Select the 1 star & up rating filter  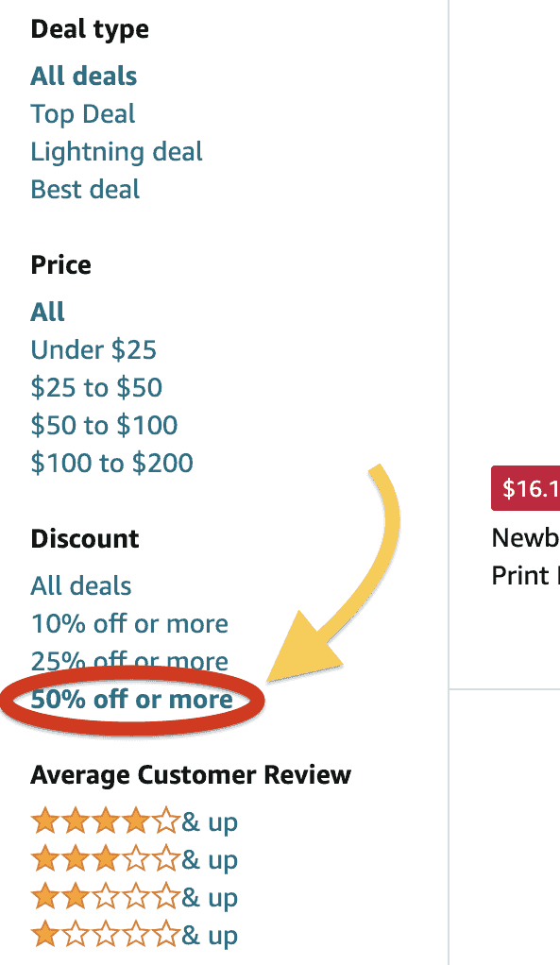pos(134,935)
